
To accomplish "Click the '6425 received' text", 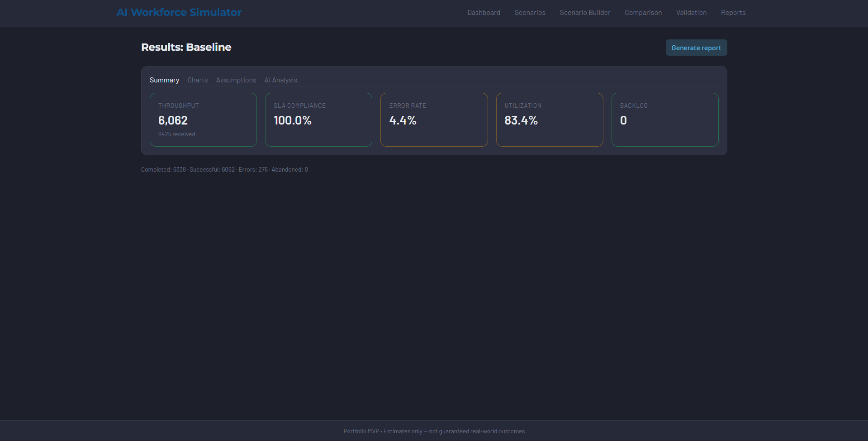I will tap(177, 134).
